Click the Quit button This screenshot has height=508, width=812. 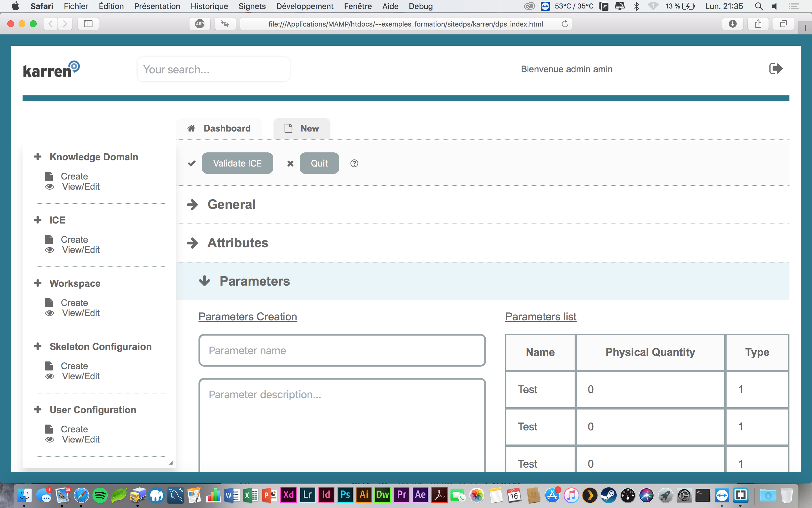(319, 163)
